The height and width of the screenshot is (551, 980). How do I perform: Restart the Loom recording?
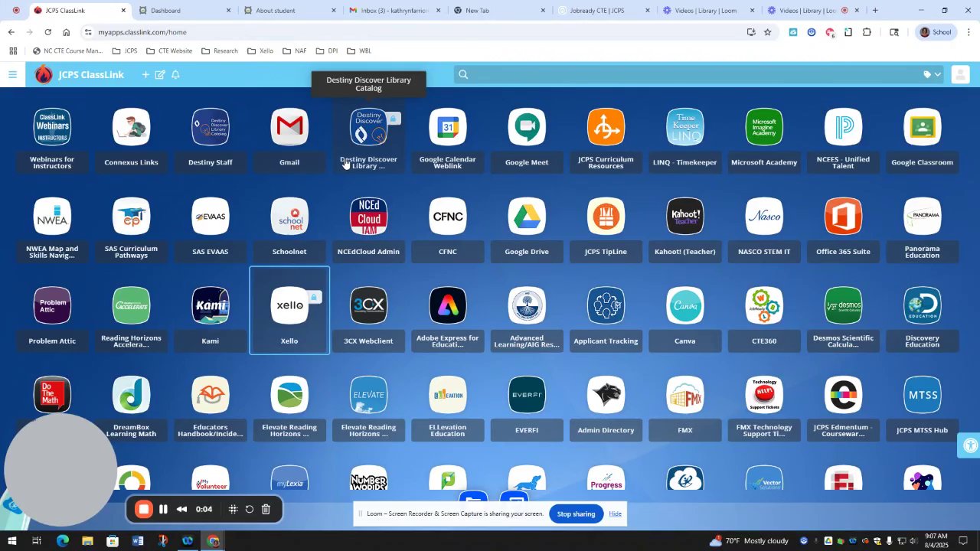250,509
